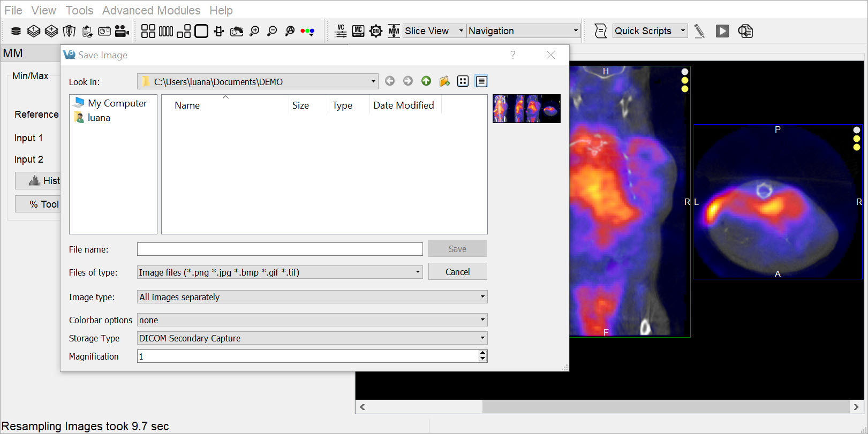This screenshot has height=434, width=868.
Task: Go to parent directory with green arrow
Action: (x=426, y=81)
